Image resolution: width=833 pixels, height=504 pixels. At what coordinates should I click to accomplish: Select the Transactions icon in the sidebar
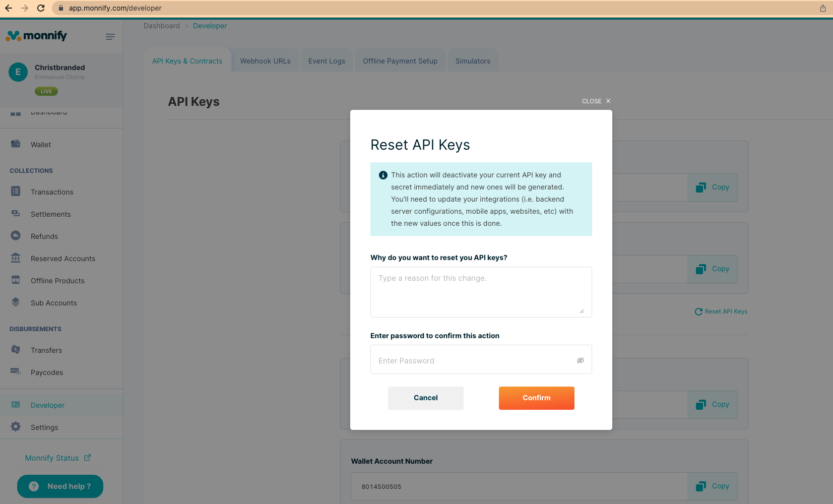tap(16, 192)
